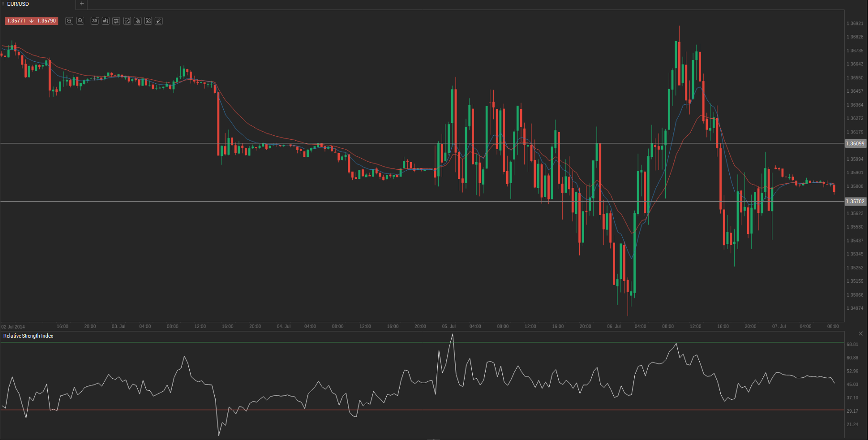
Task: Click the bid/ask price quote button
Action: (x=32, y=21)
